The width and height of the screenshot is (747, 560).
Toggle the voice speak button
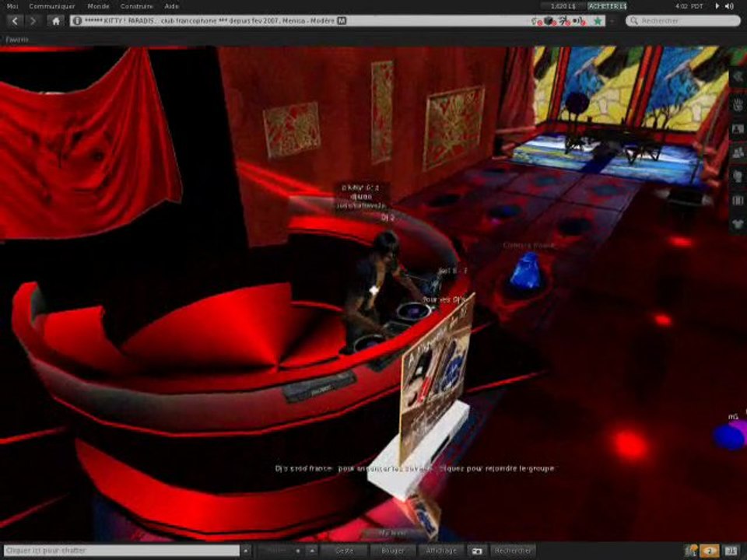coord(280,551)
